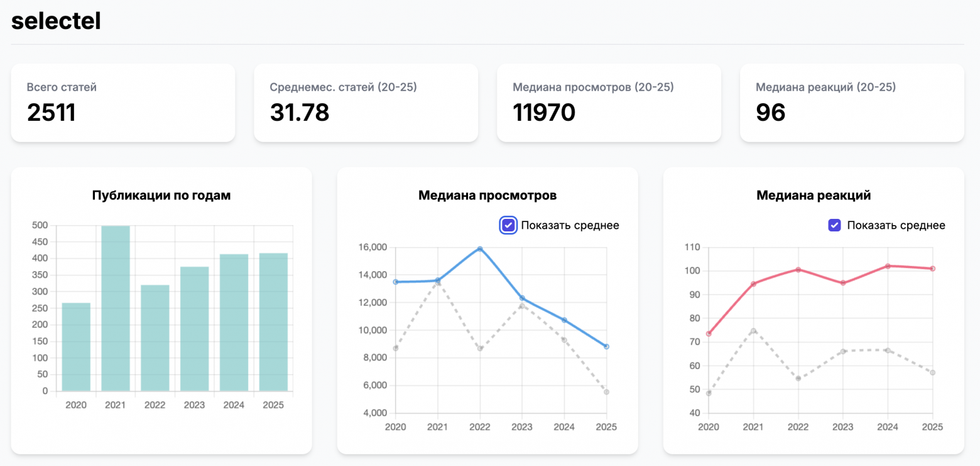Select the 2022 bar in Публикации по годам
This screenshot has width=980, height=466.
tap(155, 338)
